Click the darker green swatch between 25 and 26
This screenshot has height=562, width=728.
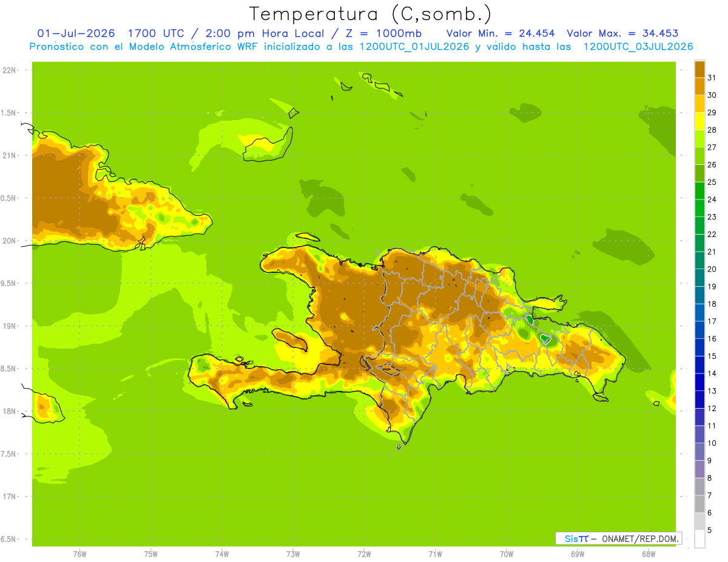click(x=699, y=173)
